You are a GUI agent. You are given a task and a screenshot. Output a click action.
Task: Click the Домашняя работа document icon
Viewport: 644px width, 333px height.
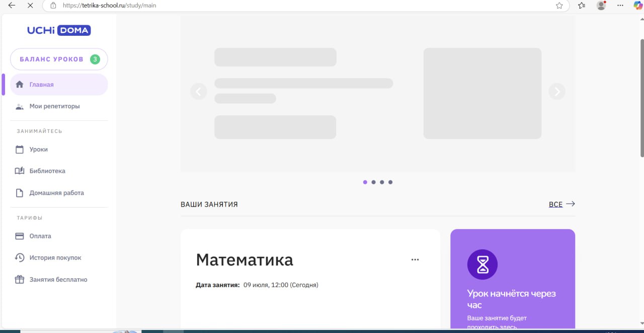tap(20, 193)
